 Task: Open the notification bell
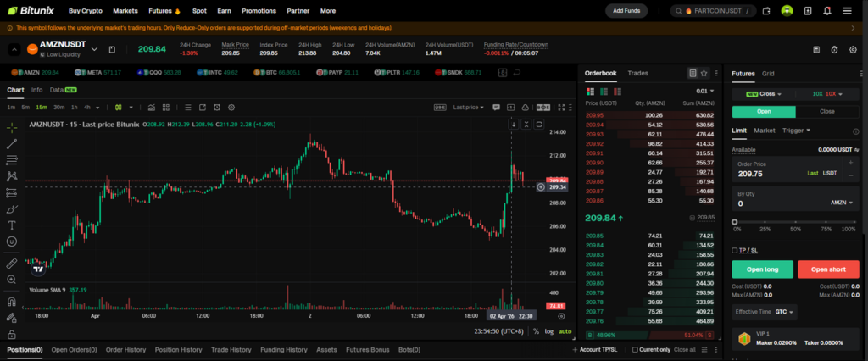827,10
